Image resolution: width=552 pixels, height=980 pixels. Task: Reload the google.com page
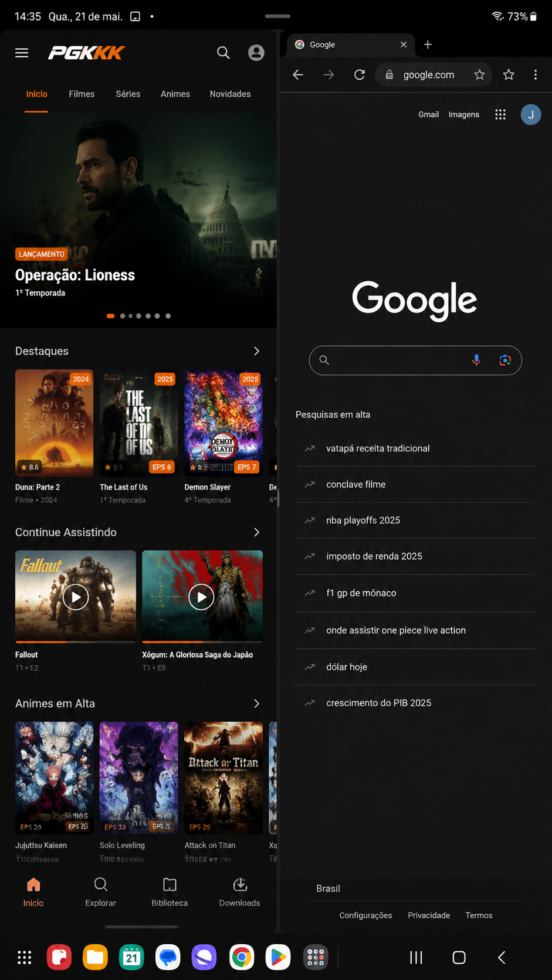(360, 74)
